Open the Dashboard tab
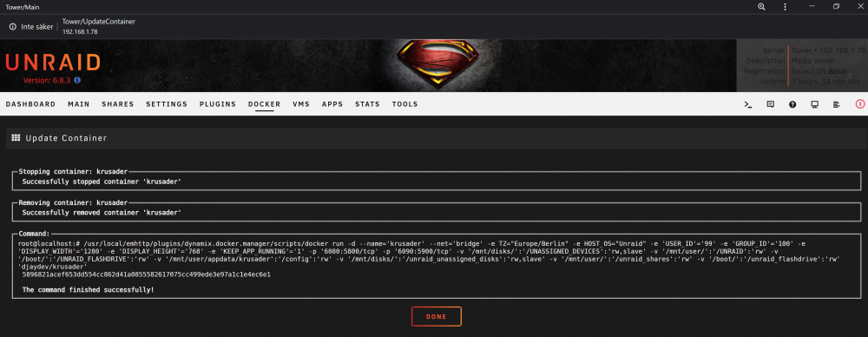Image resolution: width=868 pixels, height=337 pixels. coord(30,104)
